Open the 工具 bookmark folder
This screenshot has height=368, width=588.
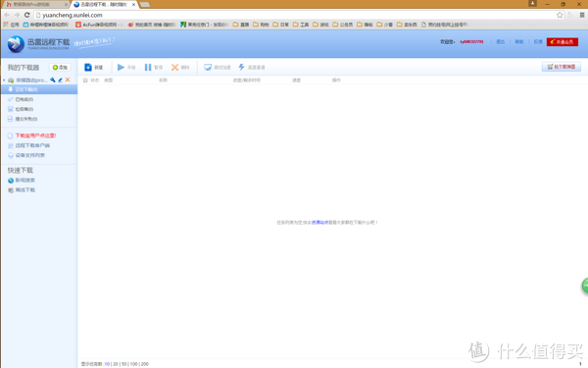pos(301,25)
